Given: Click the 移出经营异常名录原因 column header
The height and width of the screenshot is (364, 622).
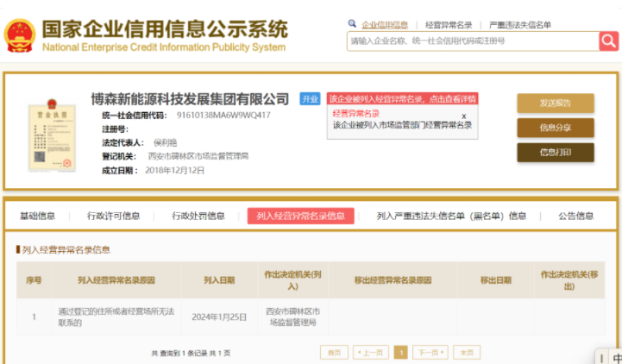Looking at the screenshot, I should click(x=393, y=280).
